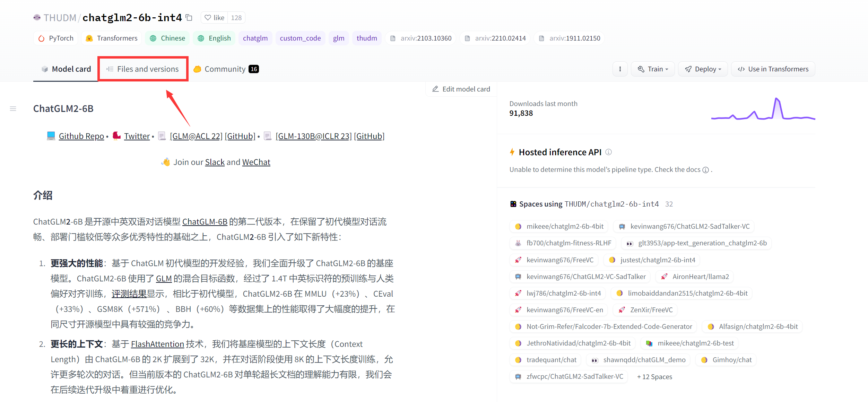
Task: Open the Github Repo link
Action: pos(81,136)
